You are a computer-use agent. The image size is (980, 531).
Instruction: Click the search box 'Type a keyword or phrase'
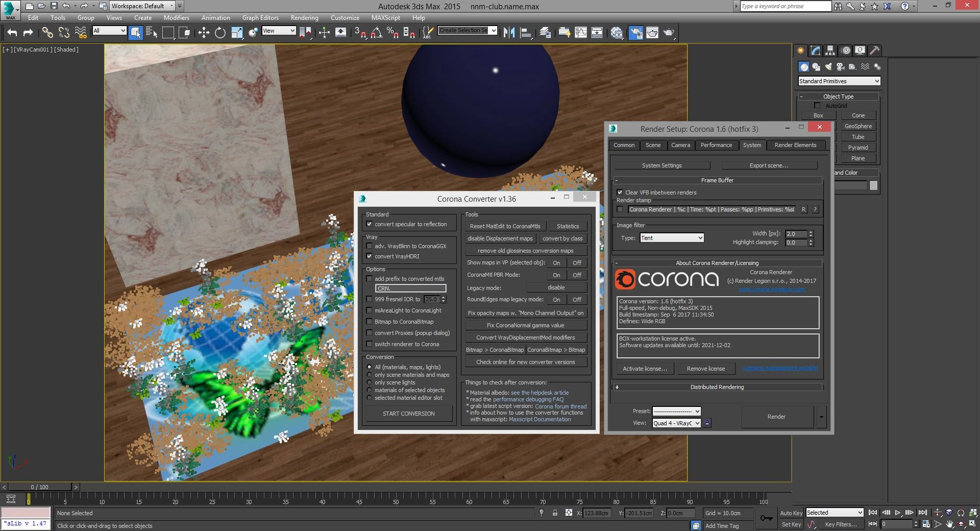coord(786,6)
